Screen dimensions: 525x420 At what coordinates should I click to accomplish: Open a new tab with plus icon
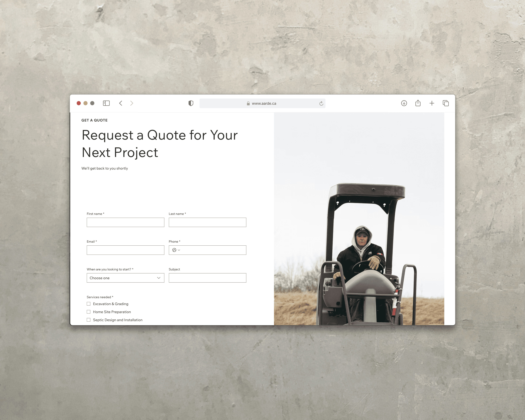click(432, 103)
